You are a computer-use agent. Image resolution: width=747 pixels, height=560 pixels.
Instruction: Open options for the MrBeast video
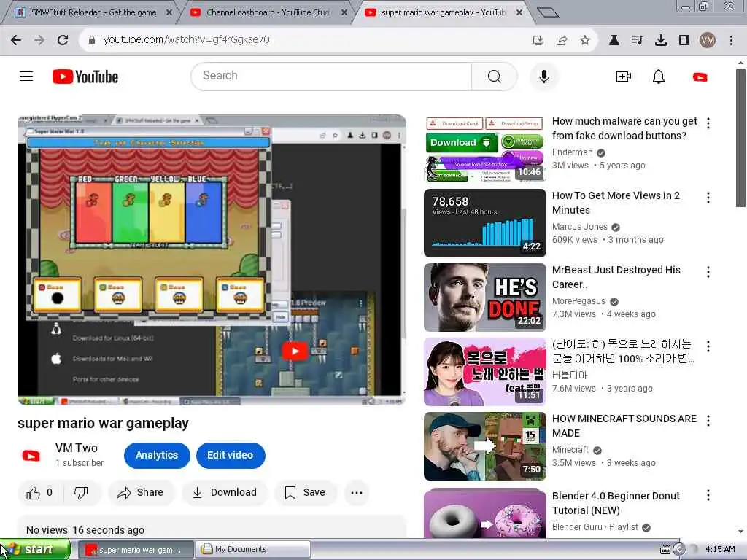coord(708,272)
